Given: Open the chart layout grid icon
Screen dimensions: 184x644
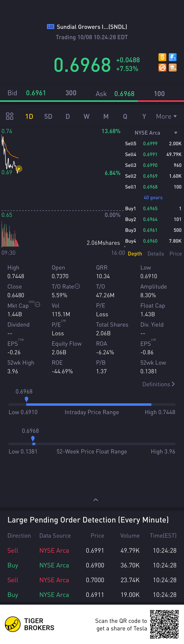Looking at the screenshot, I should (10, 116).
